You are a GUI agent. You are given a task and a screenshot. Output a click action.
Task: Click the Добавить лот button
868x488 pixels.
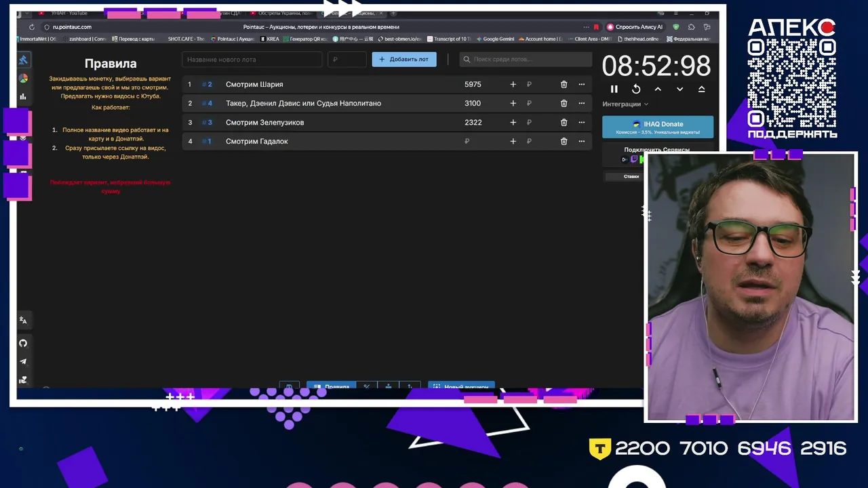pyautogui.click(x=404, y=59)
